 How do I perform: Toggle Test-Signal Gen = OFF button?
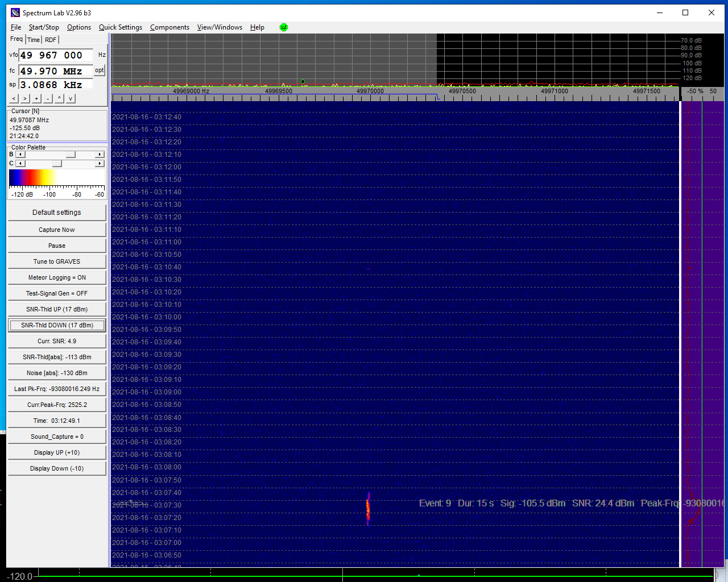pyautogui.click(x=57, y=293)
